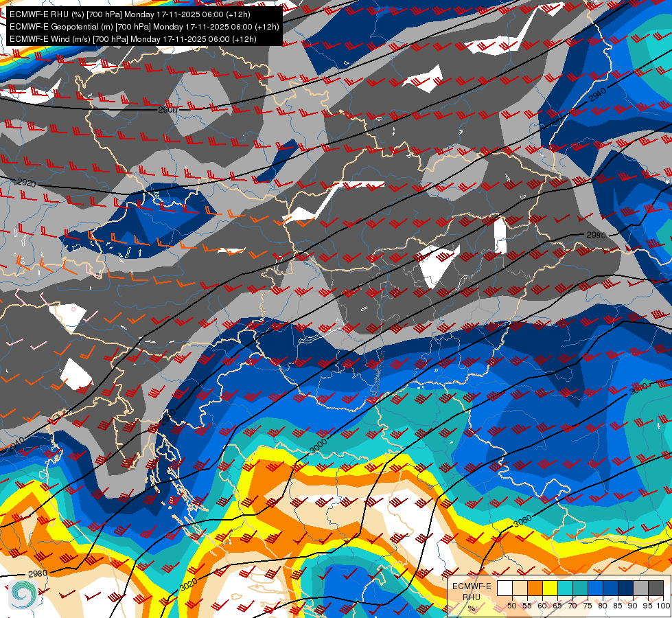The height and width of the screenshot is (618, 672).
Task: Choose the dark gray 95-100 legend swatch
Action: [x=656, y=588]
